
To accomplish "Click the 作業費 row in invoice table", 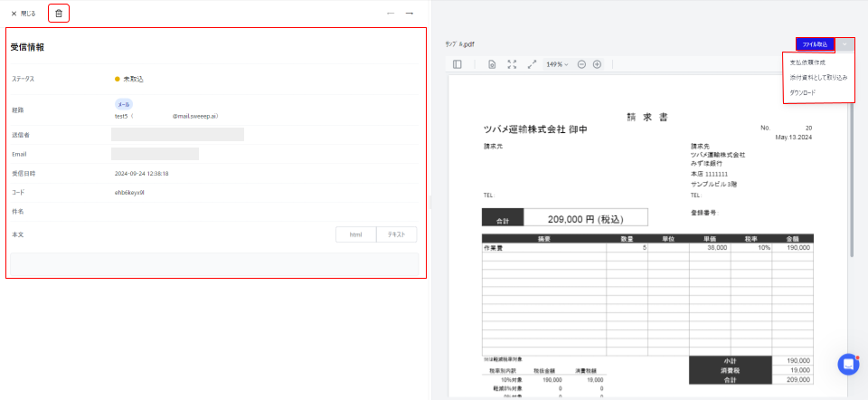I will click(647, 248).
